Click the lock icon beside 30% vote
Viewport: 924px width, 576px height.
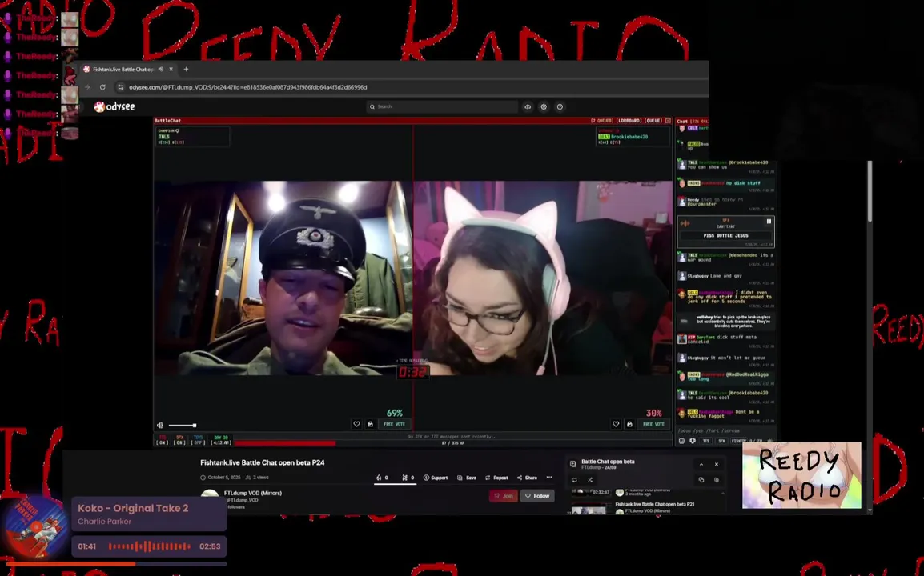629,424
